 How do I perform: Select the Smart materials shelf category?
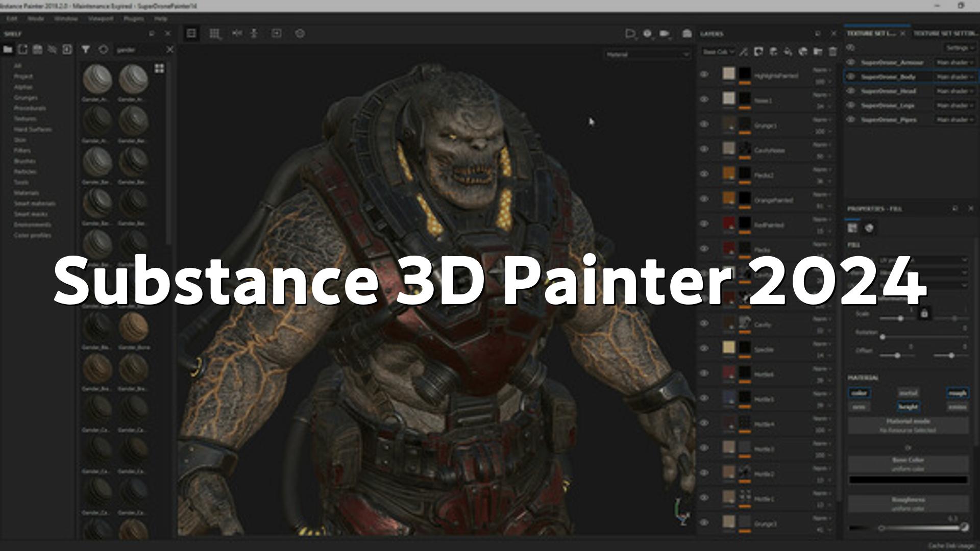pyautogui.click(x=35, y=204)
